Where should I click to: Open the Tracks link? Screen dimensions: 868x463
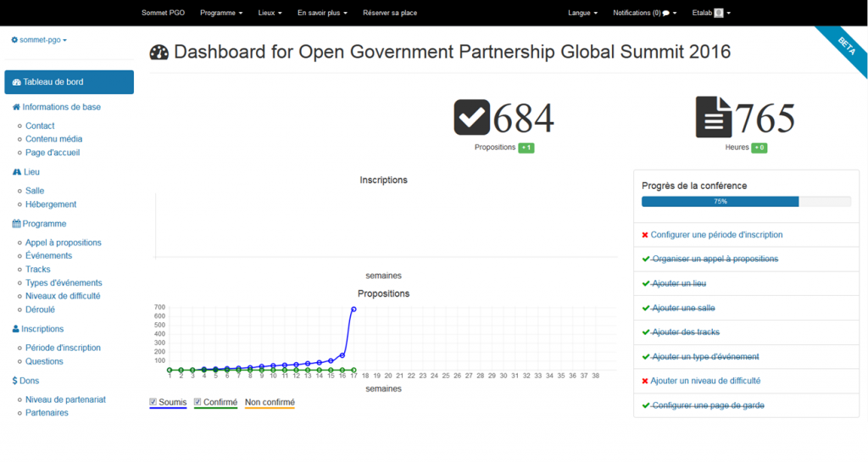coord(37,269)
